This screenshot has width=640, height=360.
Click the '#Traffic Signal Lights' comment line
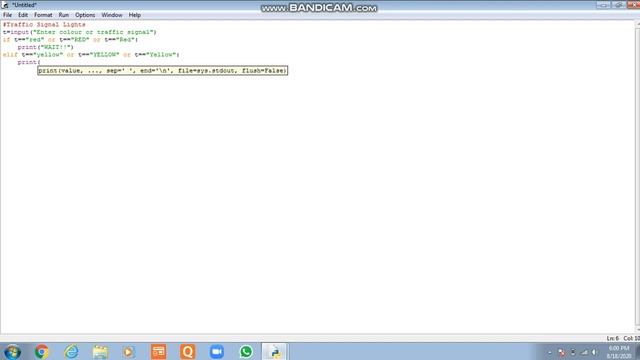[44, 24]
